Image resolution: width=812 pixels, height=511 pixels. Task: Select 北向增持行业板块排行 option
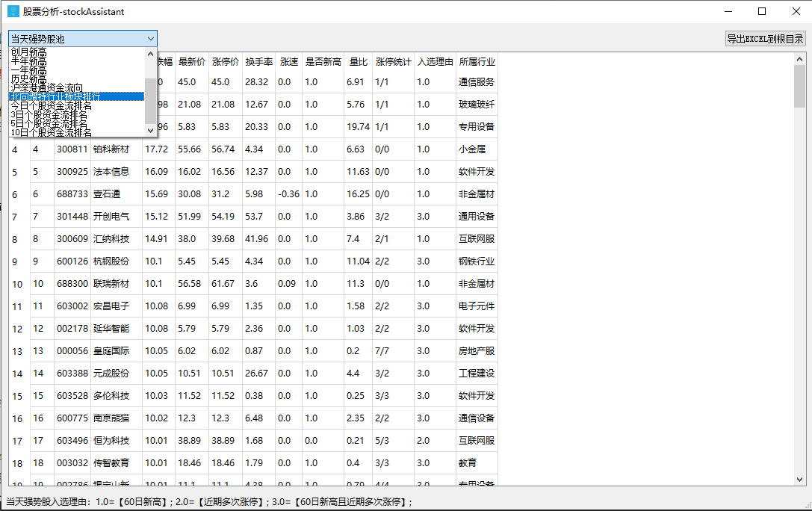(x=55, y=96)
